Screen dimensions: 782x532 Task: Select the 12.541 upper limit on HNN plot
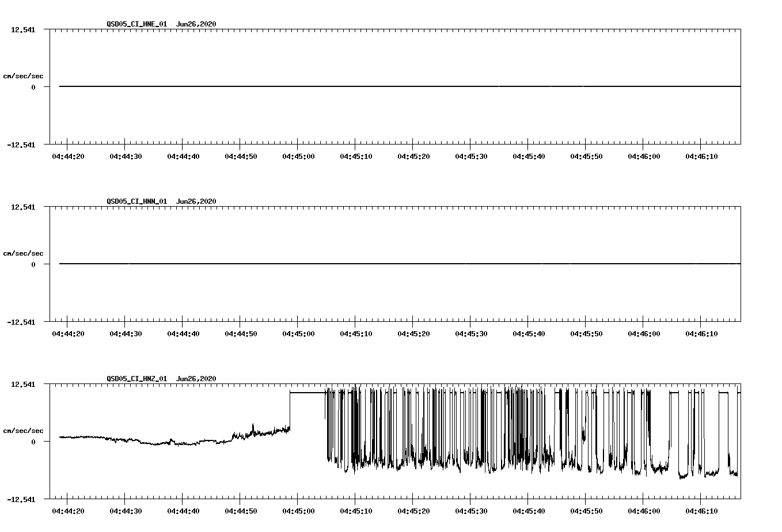tap(23, 207)
